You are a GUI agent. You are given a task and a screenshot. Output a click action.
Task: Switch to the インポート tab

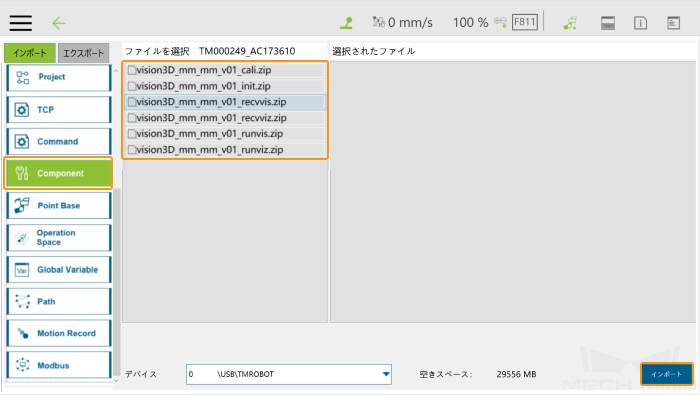point(30,53)
